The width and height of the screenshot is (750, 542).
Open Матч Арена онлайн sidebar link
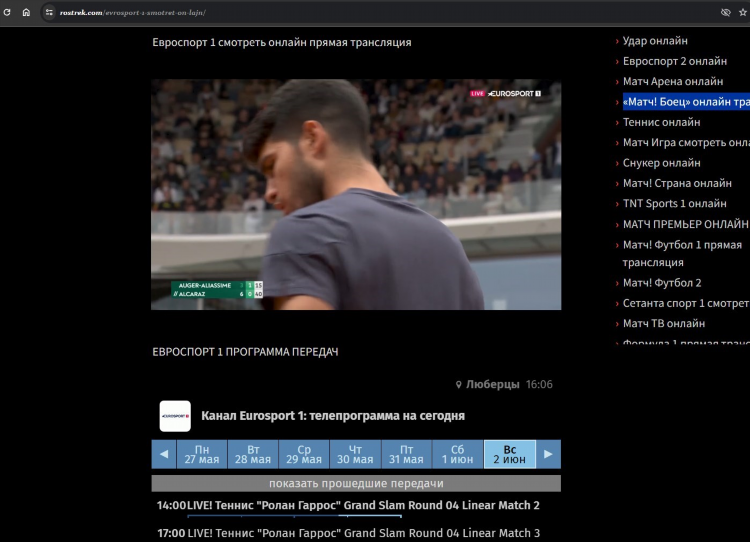point(673,81)
